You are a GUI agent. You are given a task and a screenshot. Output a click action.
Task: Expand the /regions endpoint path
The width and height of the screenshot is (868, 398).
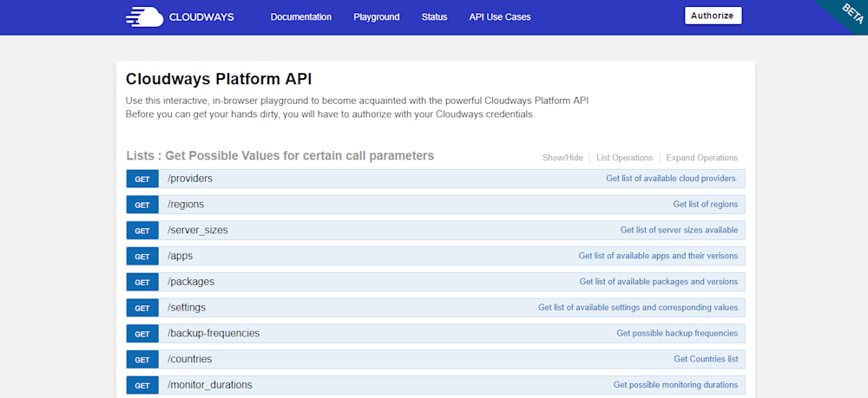click(x=186, y=205)
